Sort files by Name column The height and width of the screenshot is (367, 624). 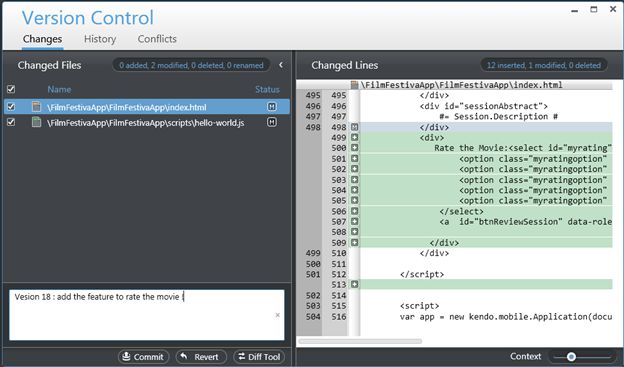click(59, 89)
